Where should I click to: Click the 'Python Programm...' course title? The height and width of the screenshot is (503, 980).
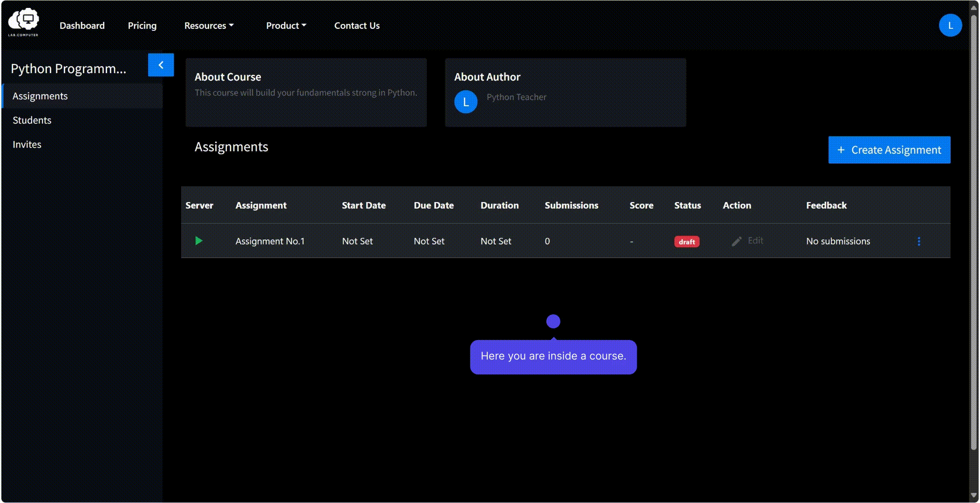tap(68, 68)
